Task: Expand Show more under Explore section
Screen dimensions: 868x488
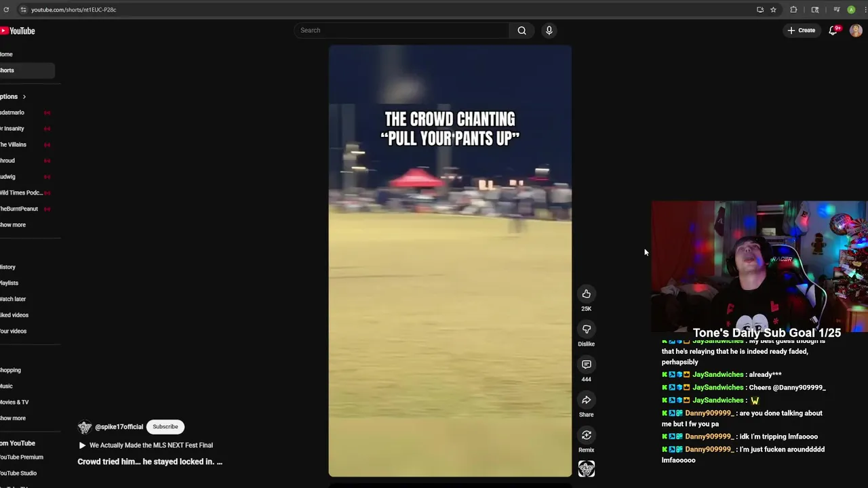Action: pos(13,418)
